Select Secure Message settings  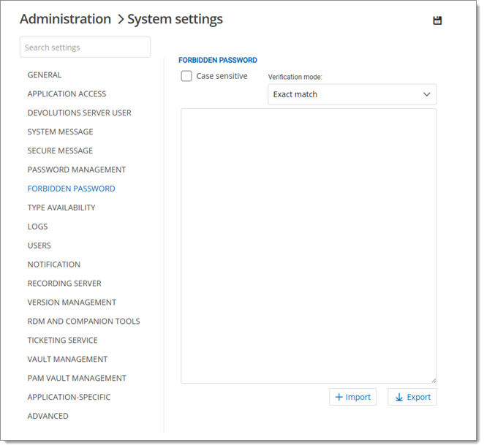tap(60, 151)
